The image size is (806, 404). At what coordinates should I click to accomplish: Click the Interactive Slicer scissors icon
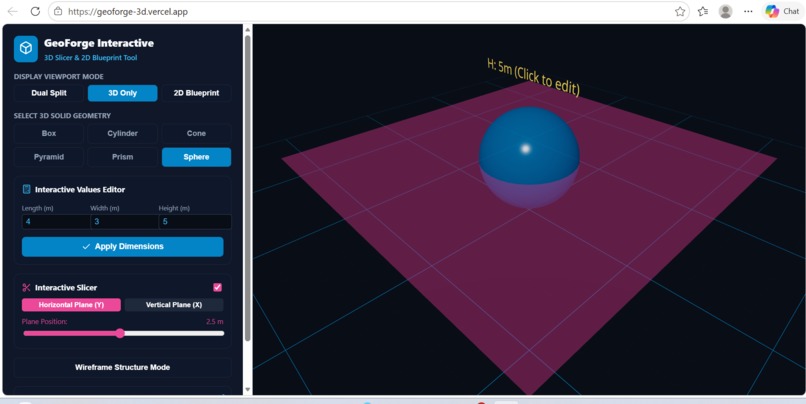pos(27,287)
